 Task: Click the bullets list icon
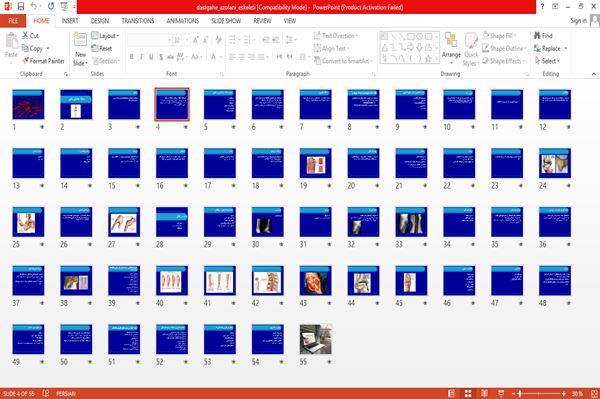[232, 40]
